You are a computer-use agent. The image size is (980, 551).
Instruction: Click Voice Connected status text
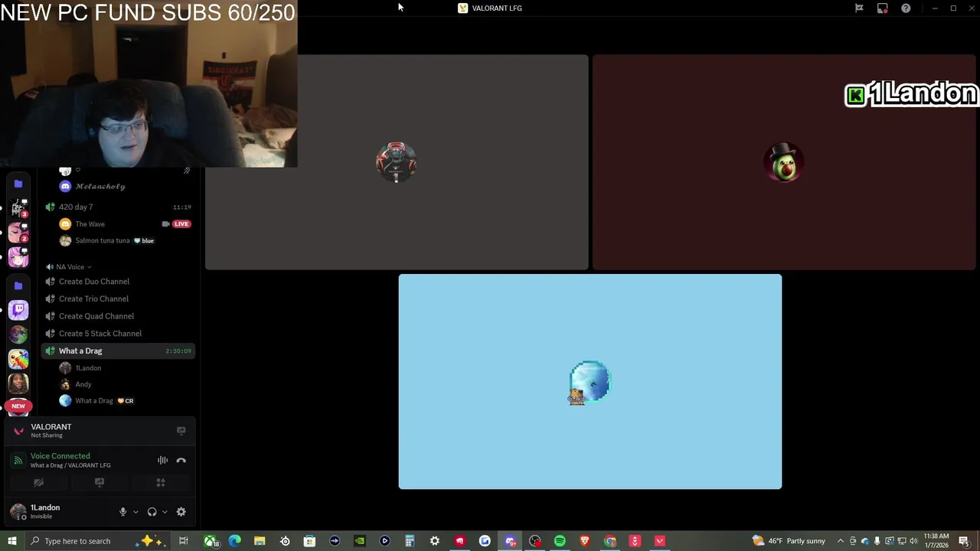[60, 456]
